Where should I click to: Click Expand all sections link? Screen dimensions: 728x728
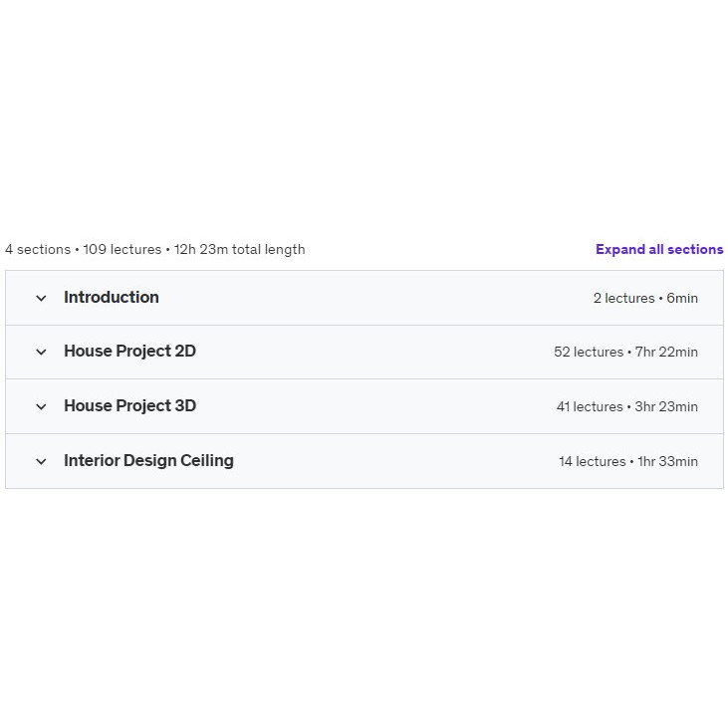coord(659,250)
